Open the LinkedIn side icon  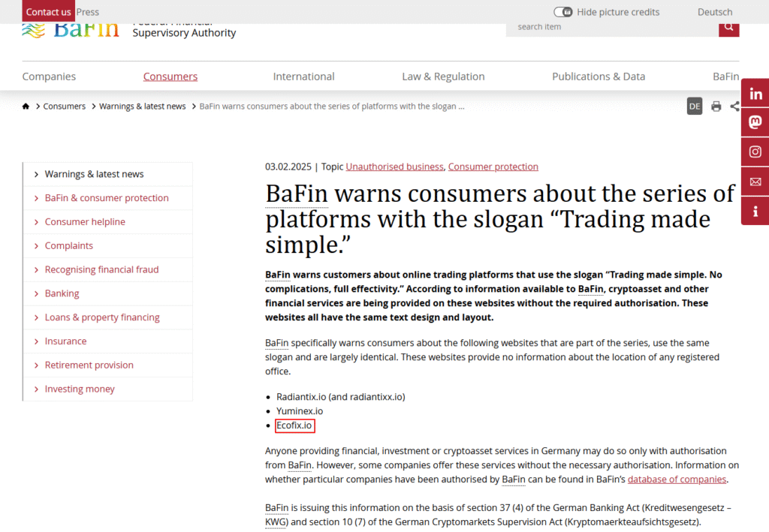[755, 93]
